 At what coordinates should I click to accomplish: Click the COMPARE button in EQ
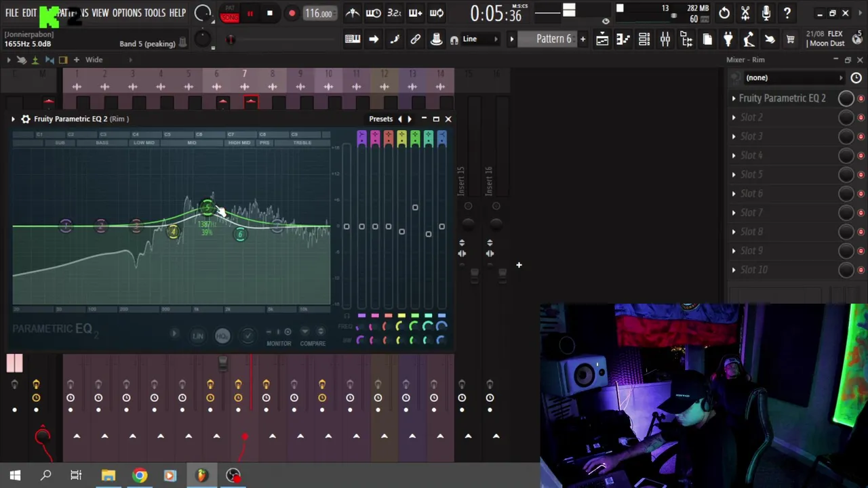[313, 344]
